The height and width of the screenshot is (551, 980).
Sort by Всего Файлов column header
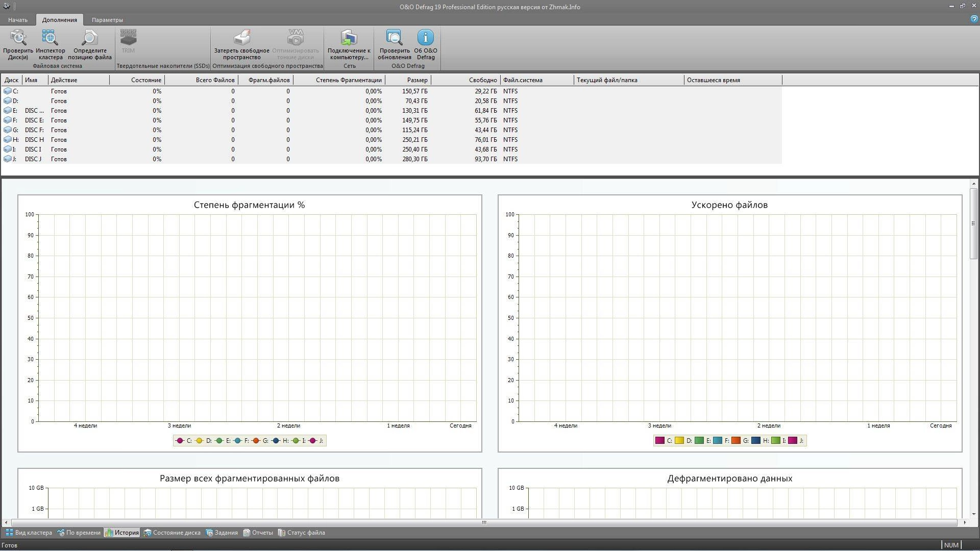[x=201, y=80]
